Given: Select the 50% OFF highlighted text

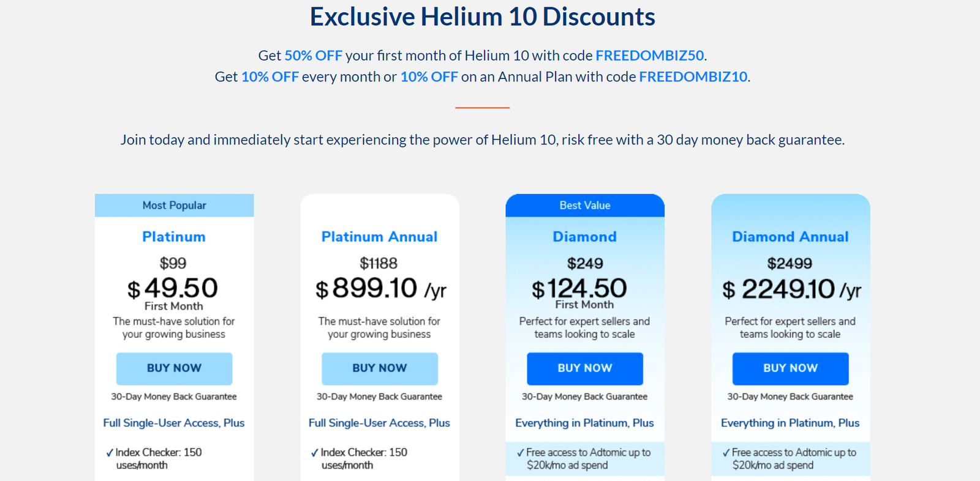Looking at the screenshot, I should (313, 56).
